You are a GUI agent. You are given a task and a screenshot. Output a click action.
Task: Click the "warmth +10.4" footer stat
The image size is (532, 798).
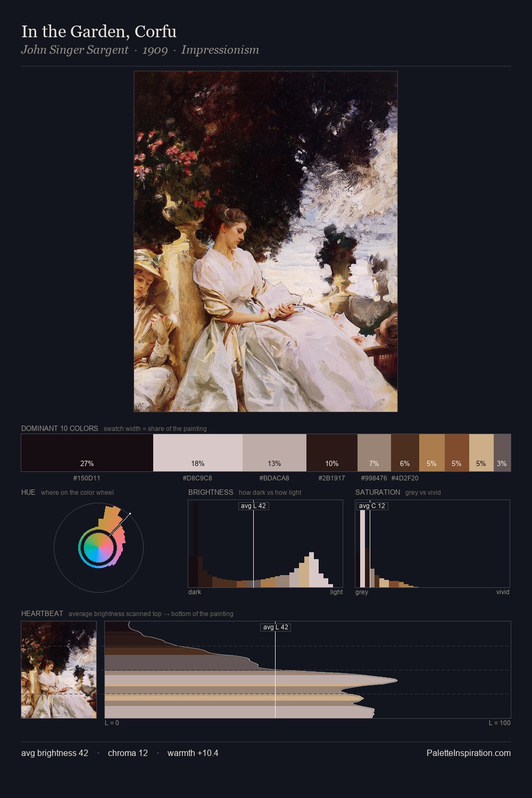click(x=193, y=753)
